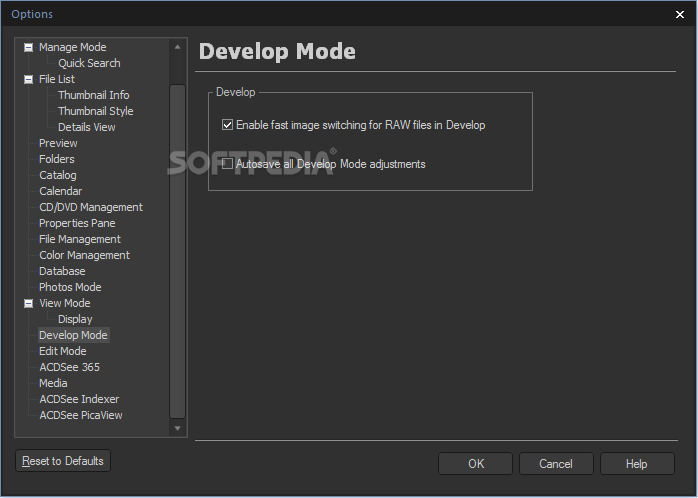This screenshot has height=498, width=698.
Task: Open Details View settings
Action: coord(87,127)
